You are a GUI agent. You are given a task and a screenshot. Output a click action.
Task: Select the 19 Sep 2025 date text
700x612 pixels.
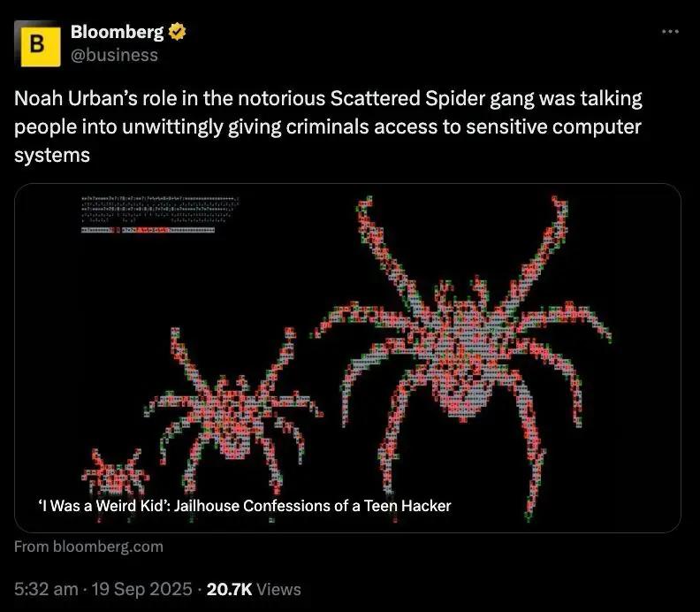coord(141,589)
